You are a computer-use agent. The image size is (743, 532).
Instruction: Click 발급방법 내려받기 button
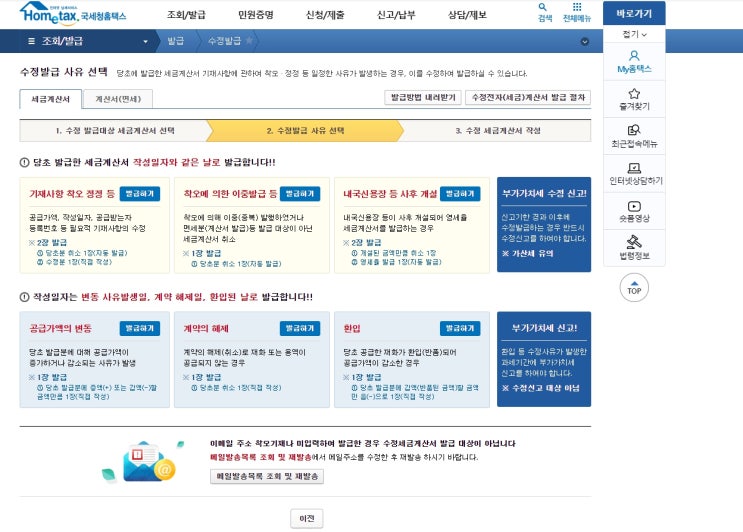click(x=423, y=98)
